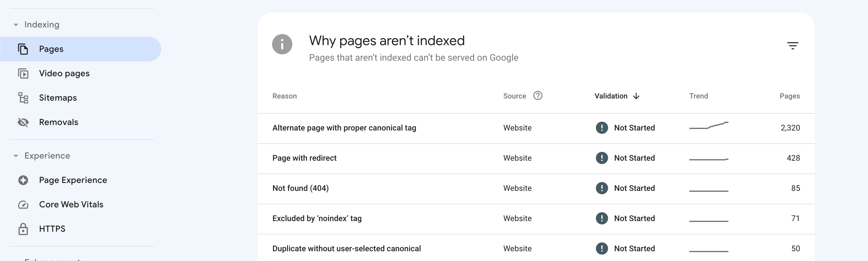The image size is (868, 261).
Task: Open the filter rows icon
Action: point(792,45)
